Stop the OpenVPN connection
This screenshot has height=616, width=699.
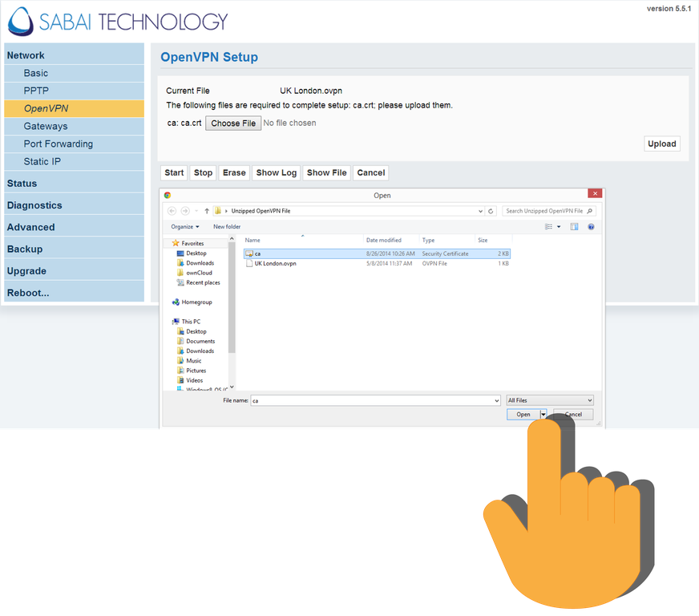point(203,172)
